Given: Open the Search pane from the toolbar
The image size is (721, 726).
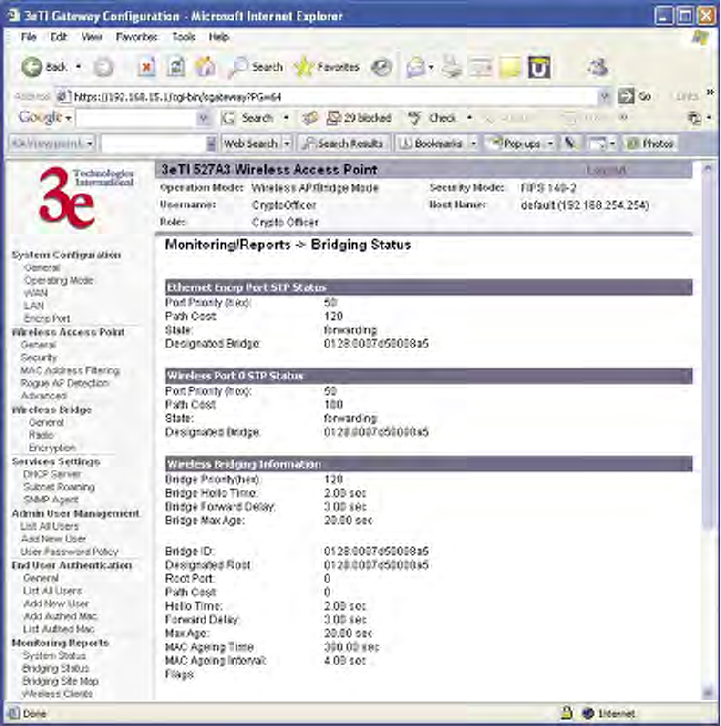Looking at the screenshot, I should click(256, 68).
